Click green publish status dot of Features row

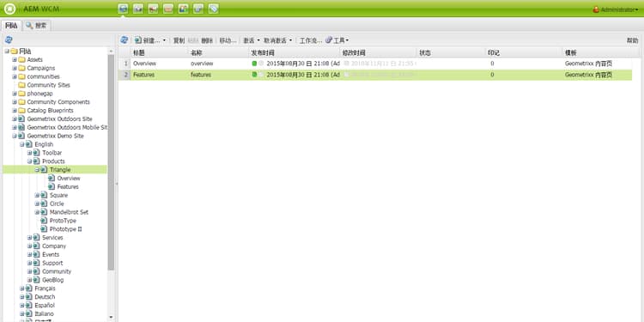254,75
